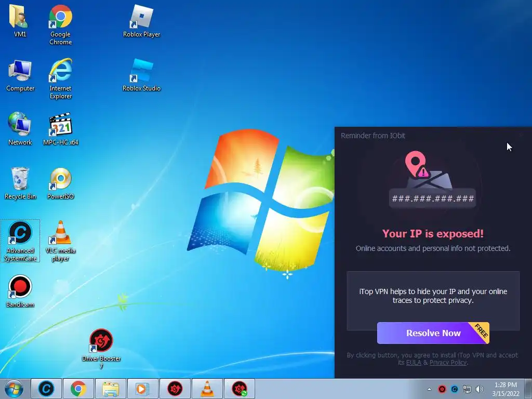The height and width of the screenshot is (399, 532).
Task: Click blue Advanced SystemCare icon in system tray
Action: pyautogui.click(x=454, y=389)
